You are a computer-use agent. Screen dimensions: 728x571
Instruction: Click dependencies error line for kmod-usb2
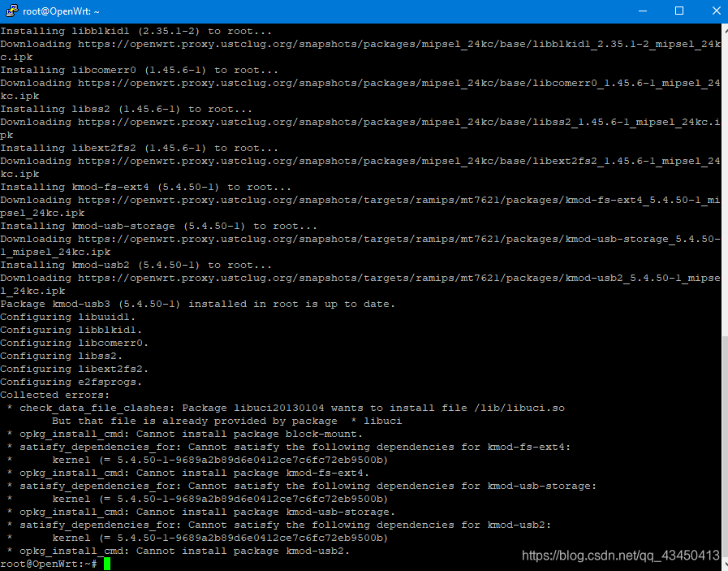[x=279, y=525]
